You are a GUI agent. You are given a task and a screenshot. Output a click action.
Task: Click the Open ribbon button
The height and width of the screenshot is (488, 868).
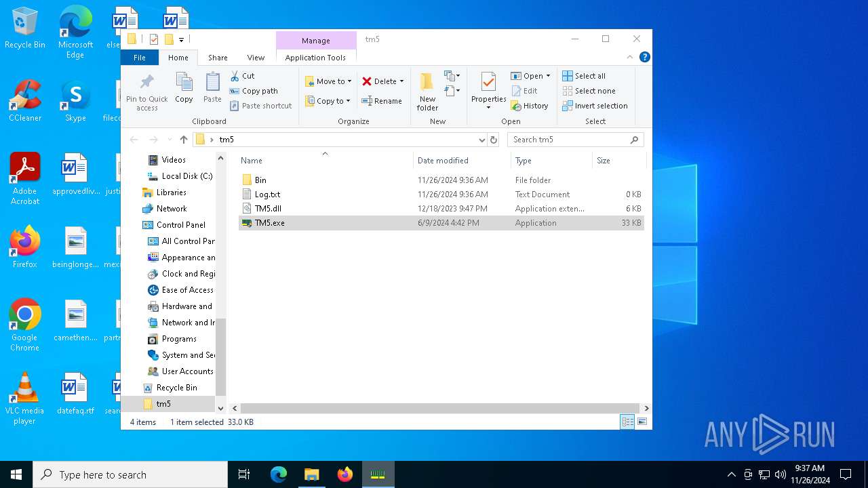click(x=527, y=76)
